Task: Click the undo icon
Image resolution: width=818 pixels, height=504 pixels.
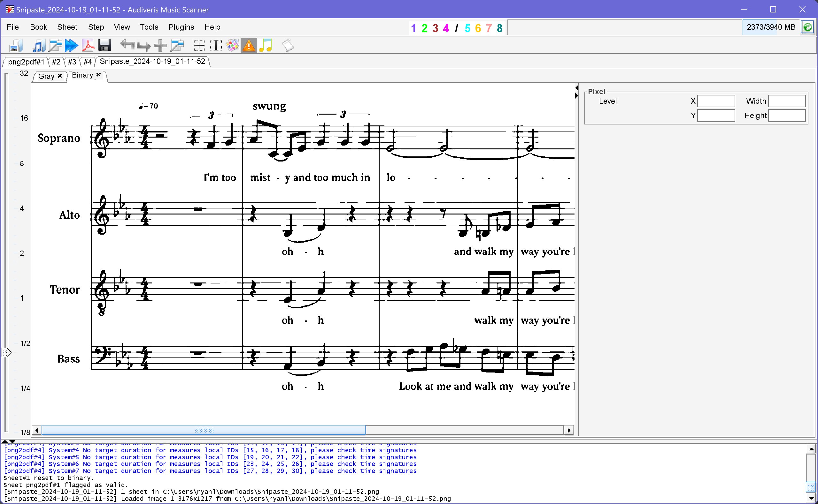Action: pos(127,45)
